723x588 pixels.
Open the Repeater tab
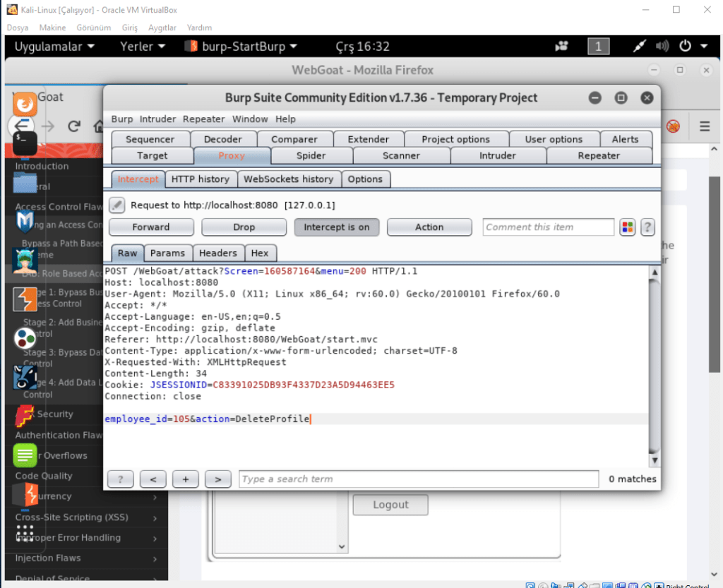pos(599,156)
